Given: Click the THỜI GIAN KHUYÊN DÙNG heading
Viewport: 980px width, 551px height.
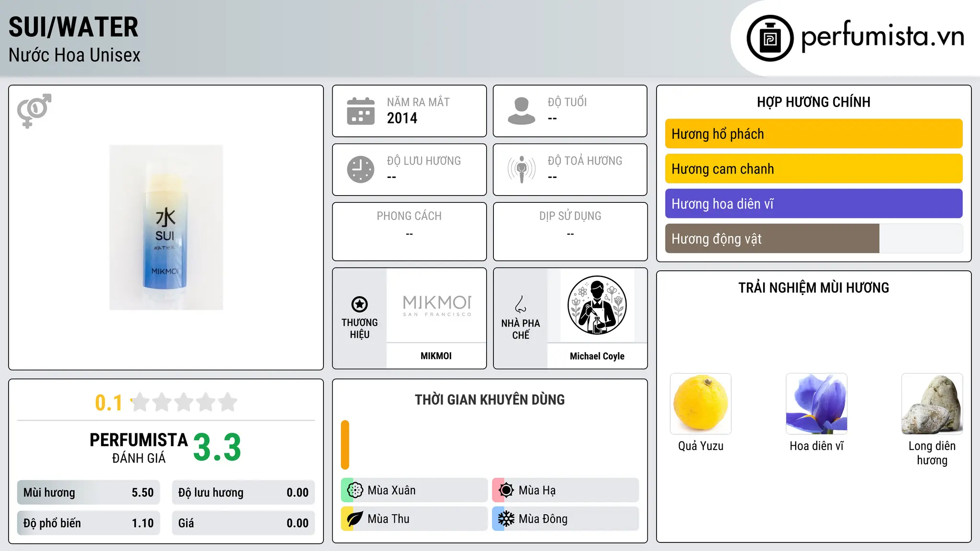Looking at the screenshot, I should tap(490, 399).
